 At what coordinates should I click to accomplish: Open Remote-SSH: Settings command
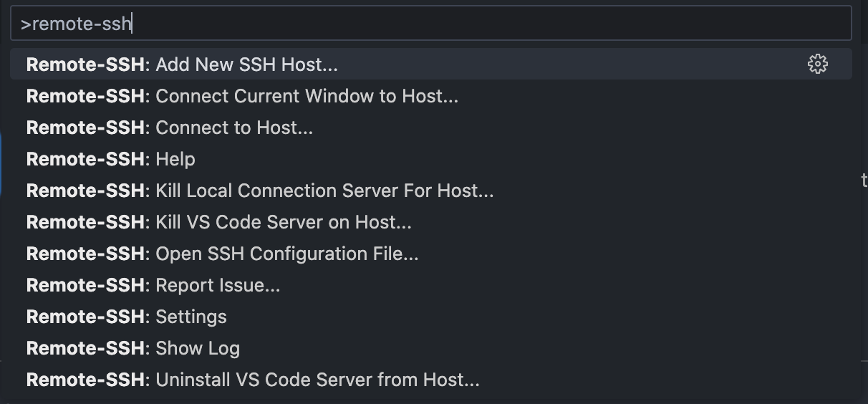click(x=430, y=317)
